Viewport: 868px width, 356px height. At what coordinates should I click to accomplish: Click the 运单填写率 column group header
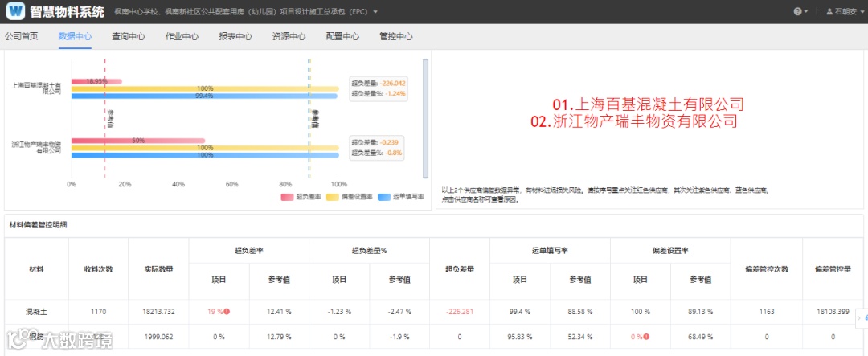(551, 250)
